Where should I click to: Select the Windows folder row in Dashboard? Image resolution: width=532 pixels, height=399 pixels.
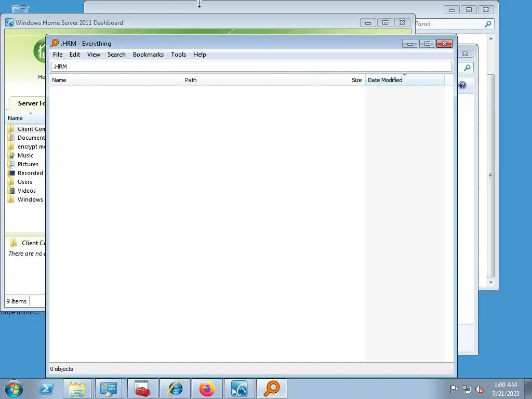pos(25,199)
